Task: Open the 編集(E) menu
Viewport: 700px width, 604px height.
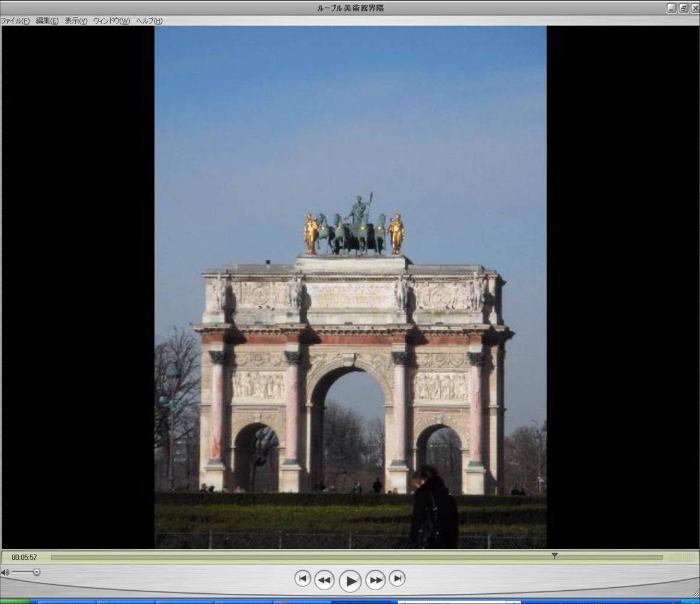Action: 47,20
